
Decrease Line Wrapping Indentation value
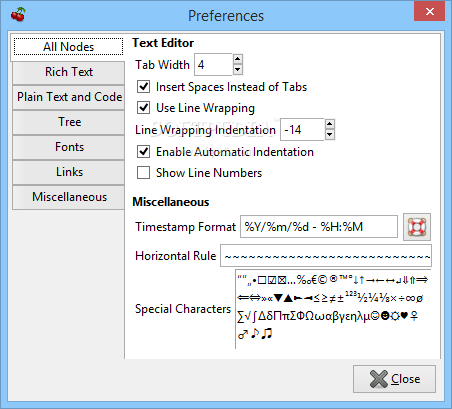(329, 134)
